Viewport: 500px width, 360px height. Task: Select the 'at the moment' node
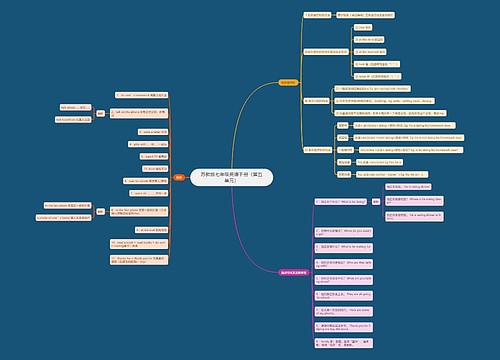370,52
